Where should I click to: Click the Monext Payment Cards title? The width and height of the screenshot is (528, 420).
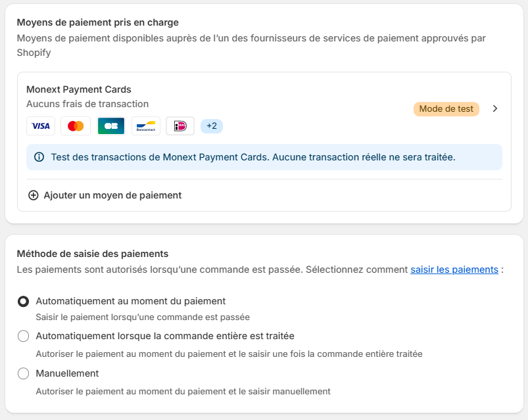coord(79,89)
